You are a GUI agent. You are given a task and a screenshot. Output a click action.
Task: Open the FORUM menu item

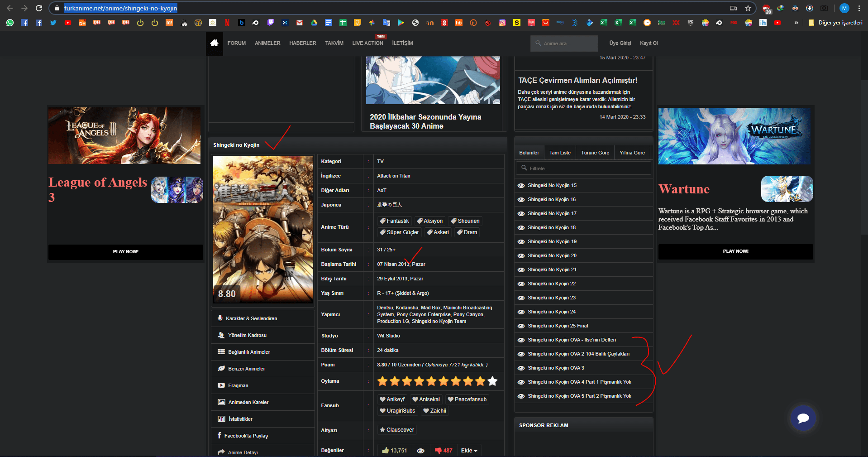pos(237,43)
